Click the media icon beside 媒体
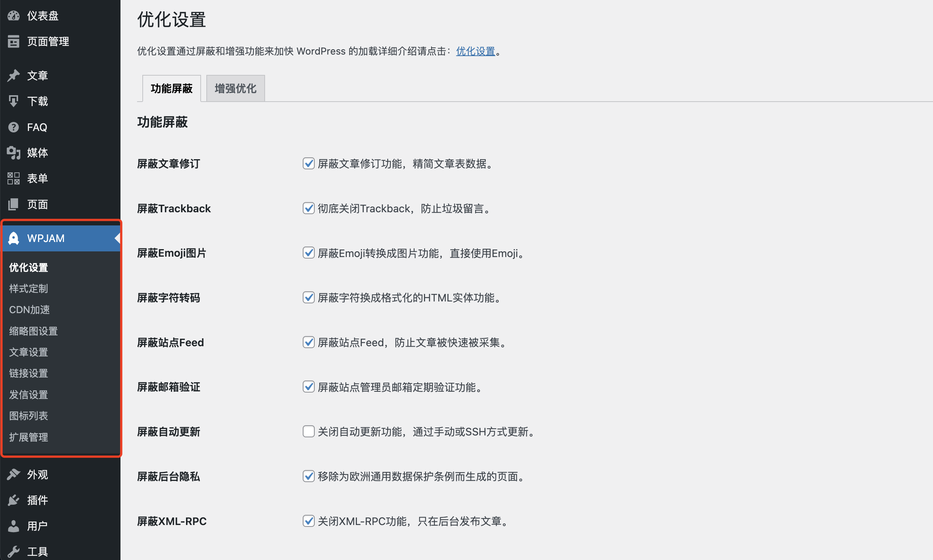 pos(14,153)
